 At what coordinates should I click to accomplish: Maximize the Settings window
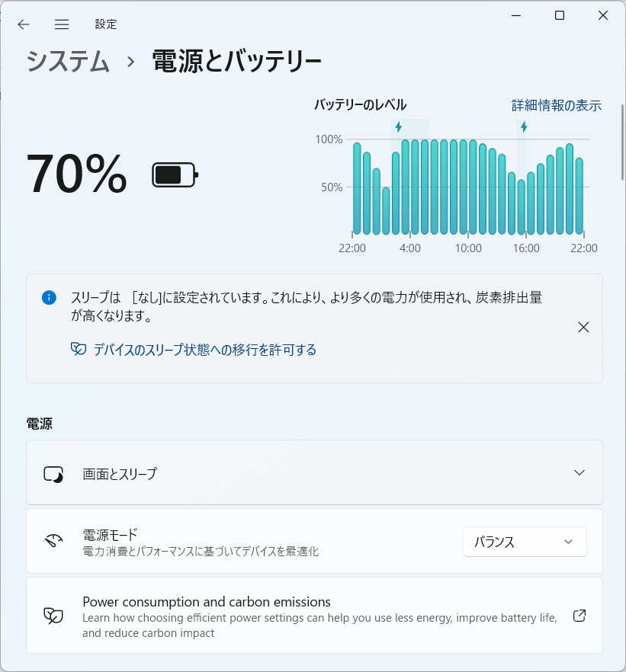[560, 16]
